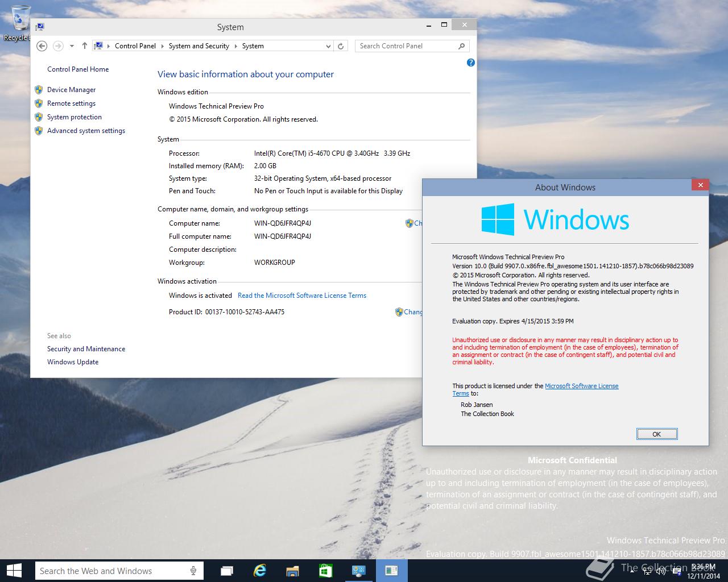
Task: Expand chevron after Control Panel breadcrumb
Action: click(162, 46)
